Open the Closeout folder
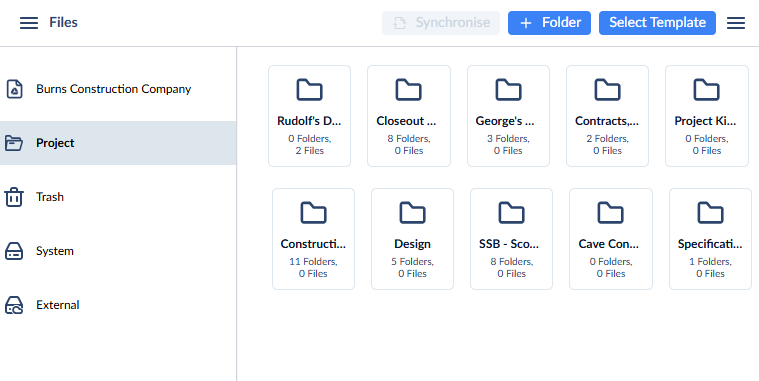 coord(409,116)
